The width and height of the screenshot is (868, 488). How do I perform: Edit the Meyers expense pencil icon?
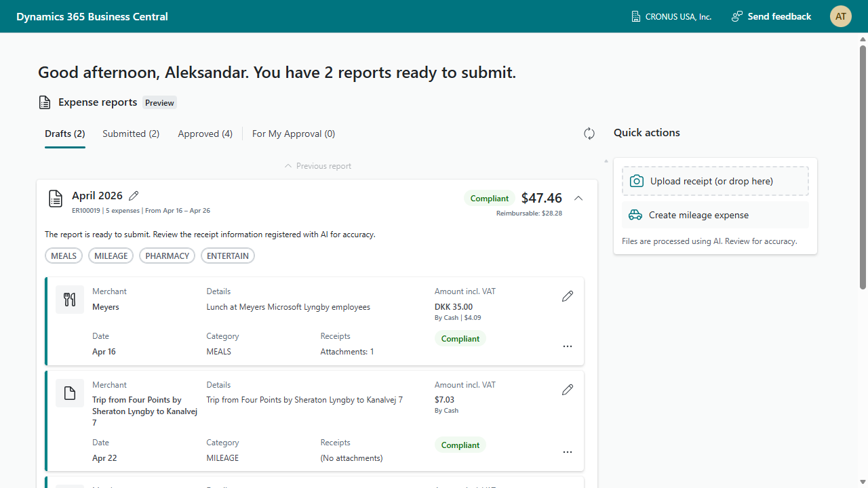click(568, 296)
